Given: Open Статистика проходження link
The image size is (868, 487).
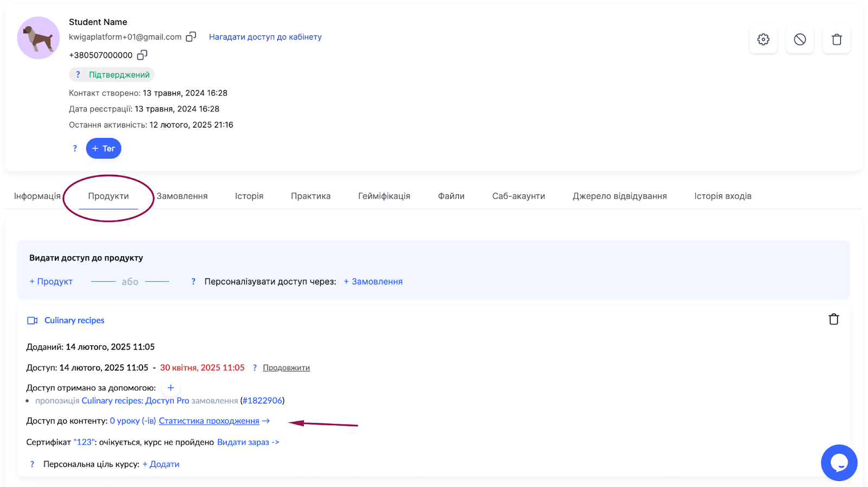Looking at the screenshot, I should point(209,421).
